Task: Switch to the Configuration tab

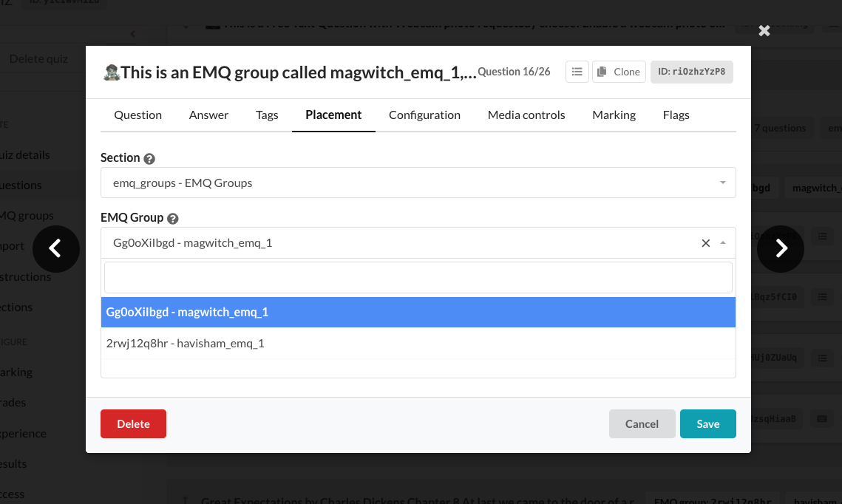Action: [x=424, y=115]
